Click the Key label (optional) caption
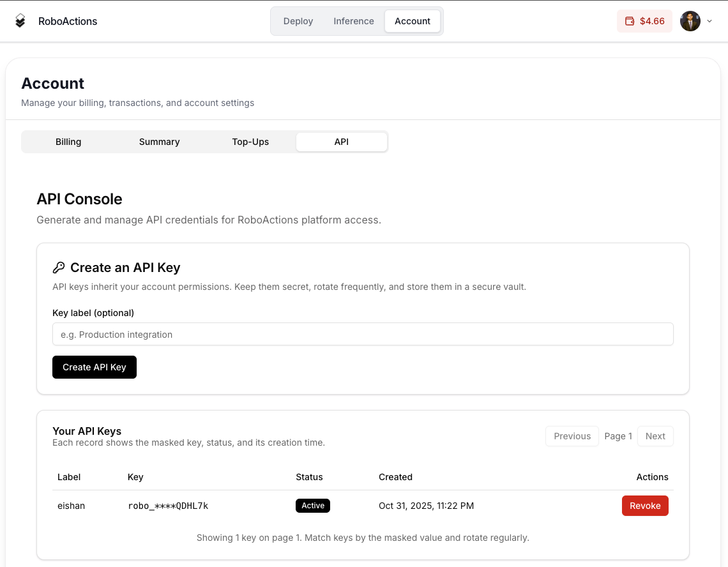 (x=93, y=313)
